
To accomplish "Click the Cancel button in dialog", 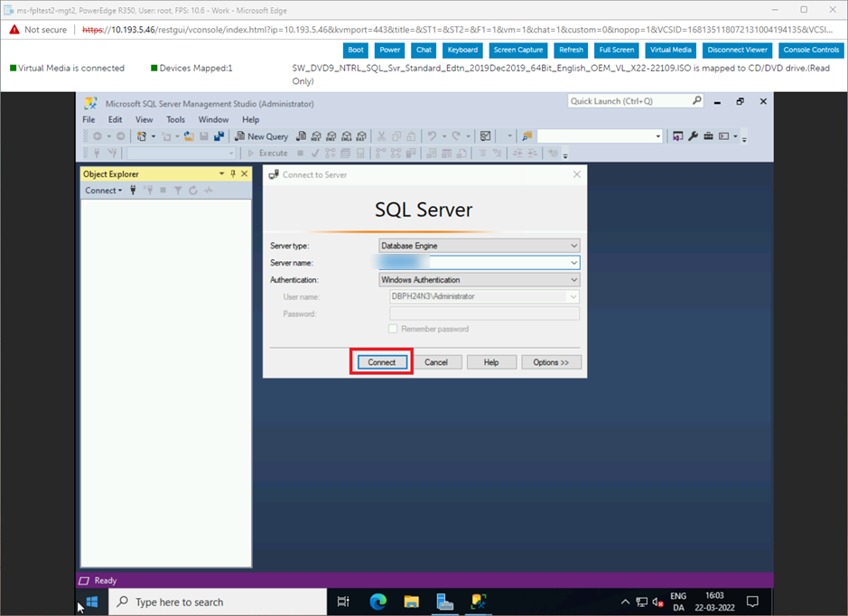I will (x=436, y=362).
